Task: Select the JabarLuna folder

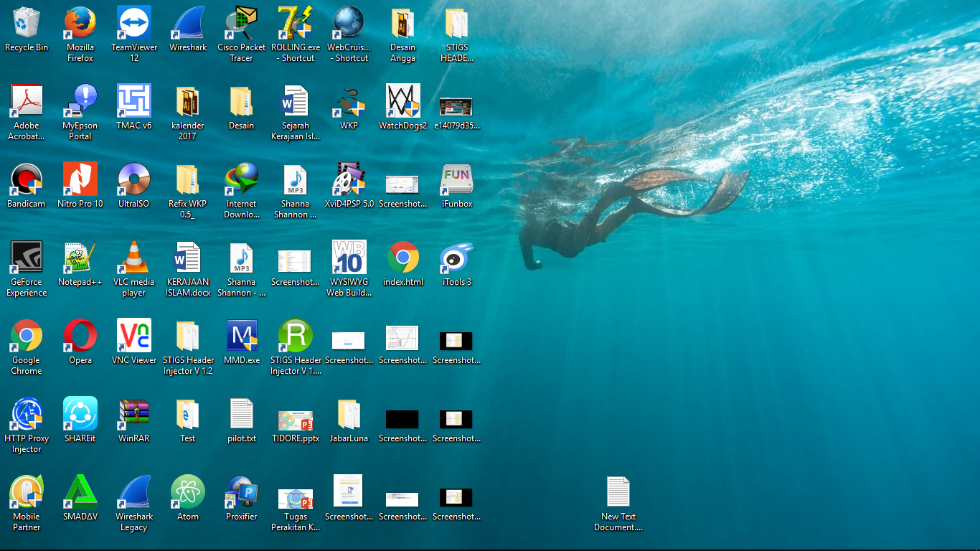Action: (x=349, y=414)
